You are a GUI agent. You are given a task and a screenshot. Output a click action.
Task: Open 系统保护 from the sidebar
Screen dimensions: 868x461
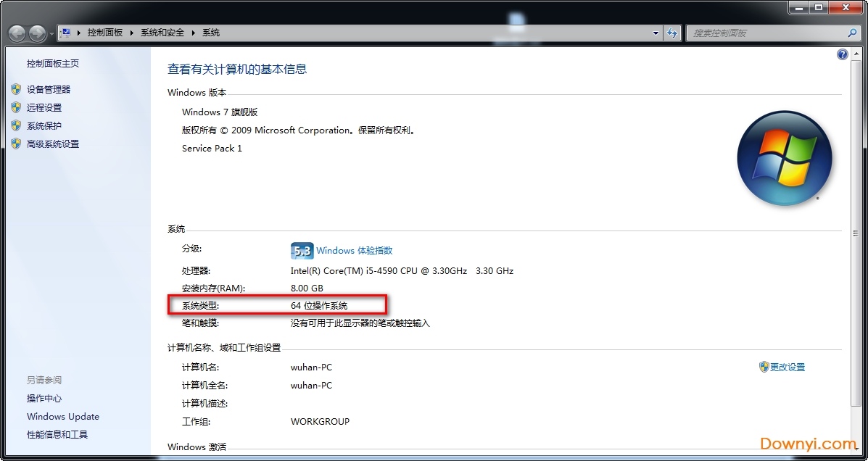point(44,125)
